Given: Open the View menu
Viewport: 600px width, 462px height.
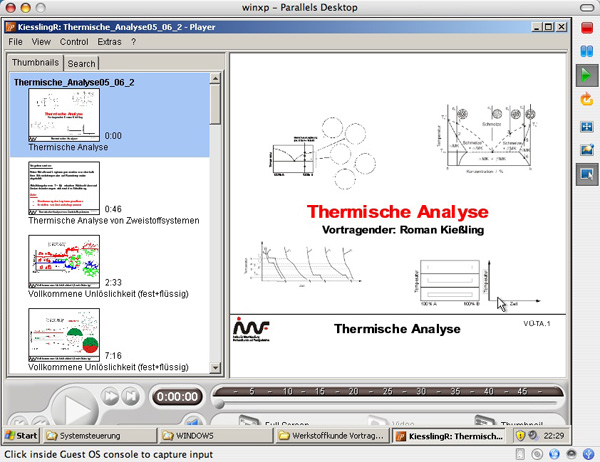Looking at the screenshot, I should point(41,42).
